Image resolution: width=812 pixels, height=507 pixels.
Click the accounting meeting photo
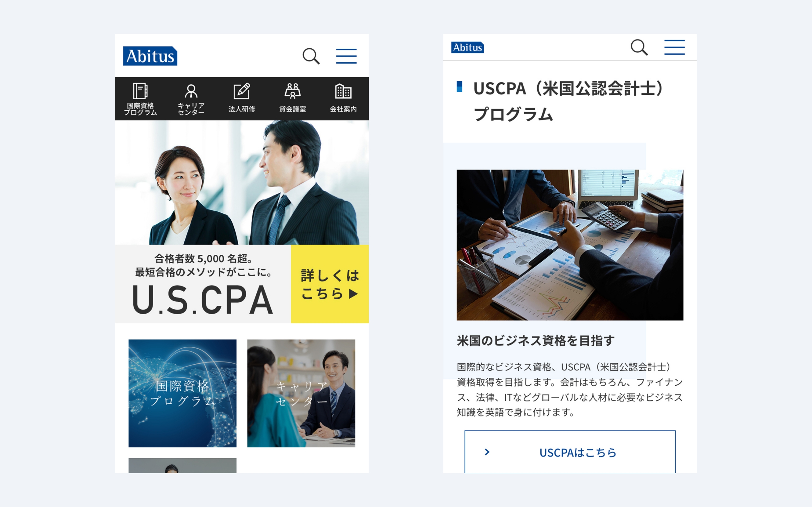tap(570, 245)
